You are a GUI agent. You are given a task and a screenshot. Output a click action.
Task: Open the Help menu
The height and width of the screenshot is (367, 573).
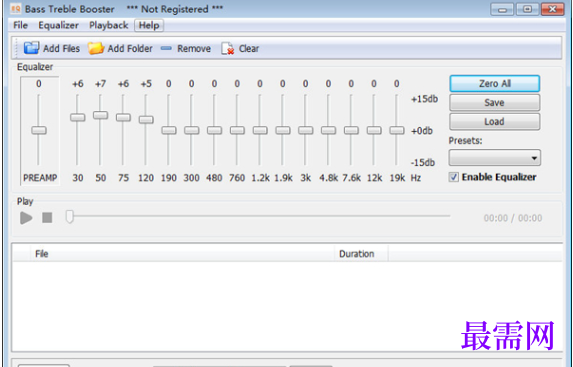(x=149, y=25)
